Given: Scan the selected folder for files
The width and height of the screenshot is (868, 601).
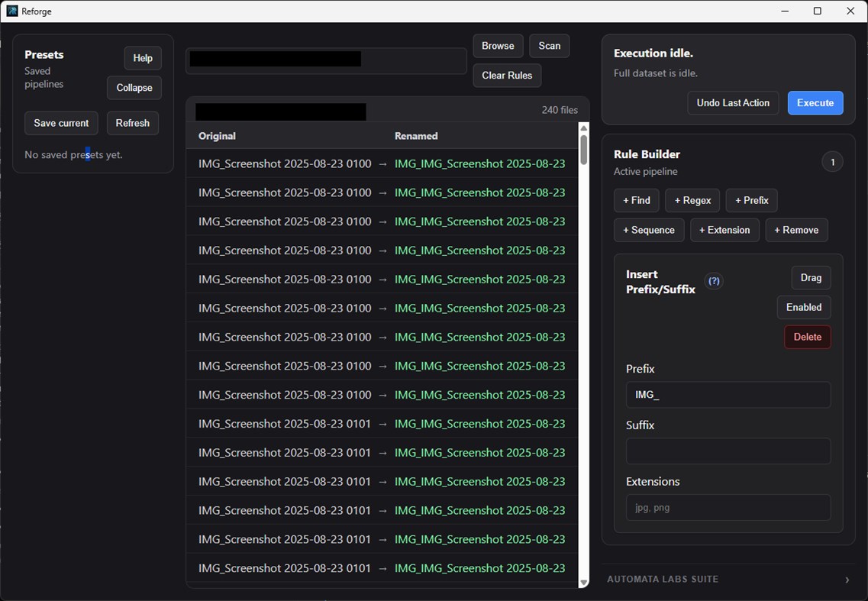Looking at the screenshot, I should coord(549,45).
